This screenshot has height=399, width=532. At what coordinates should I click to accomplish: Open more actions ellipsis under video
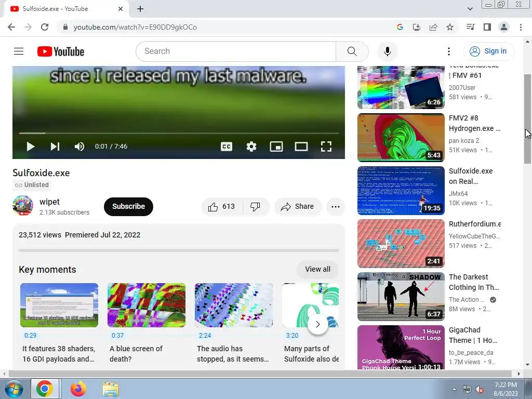click(x=335, y=207)
